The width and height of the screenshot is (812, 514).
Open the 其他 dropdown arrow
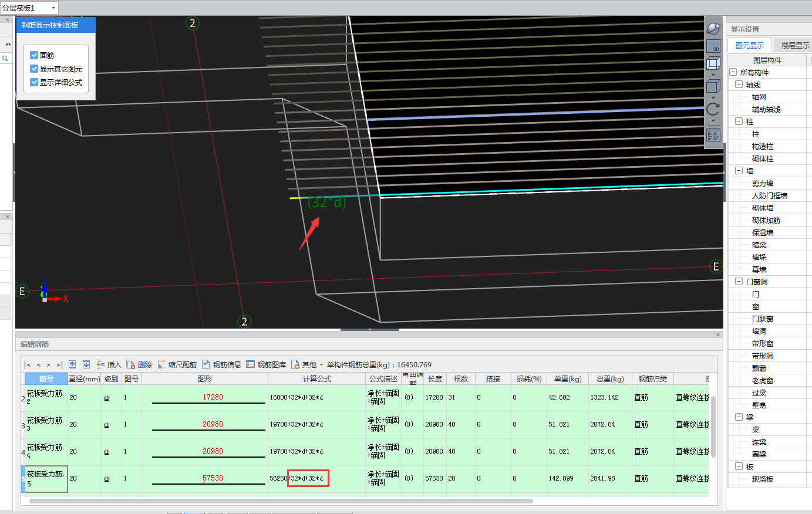coord(321,365)
